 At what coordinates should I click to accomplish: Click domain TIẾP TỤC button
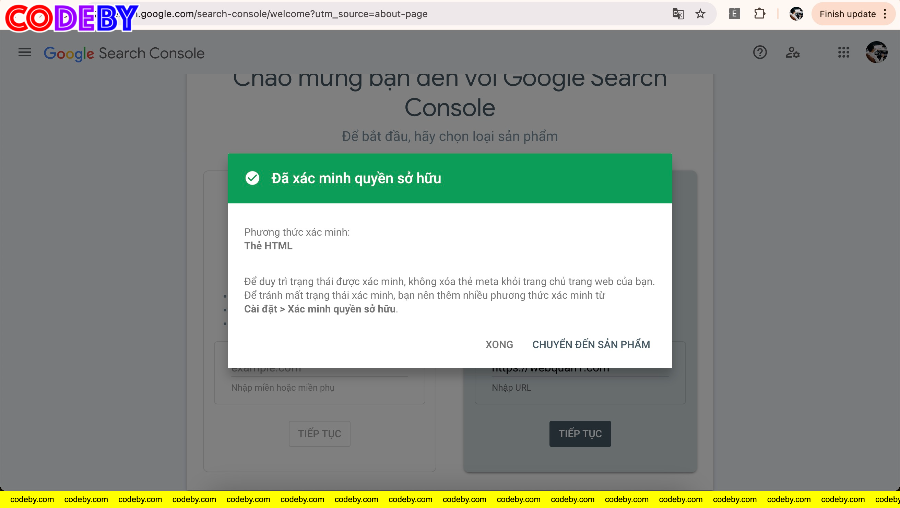[320, 433]
